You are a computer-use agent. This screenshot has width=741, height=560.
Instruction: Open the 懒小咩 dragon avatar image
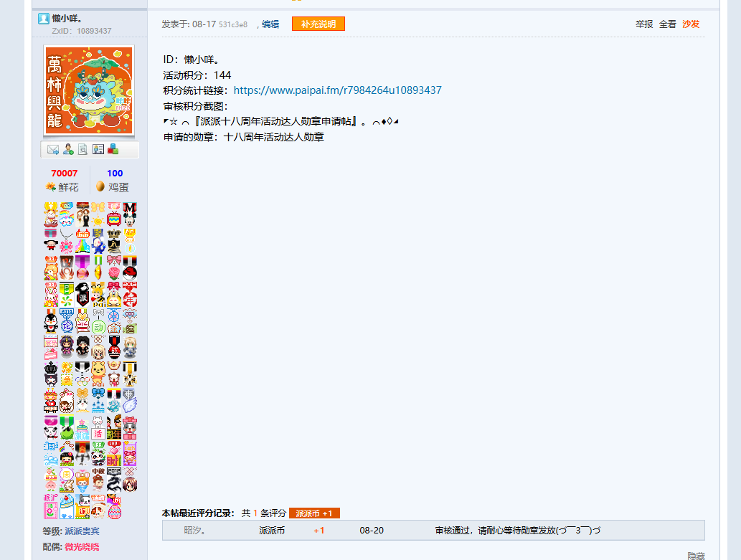pyautogui.click(x=89, y=90)
